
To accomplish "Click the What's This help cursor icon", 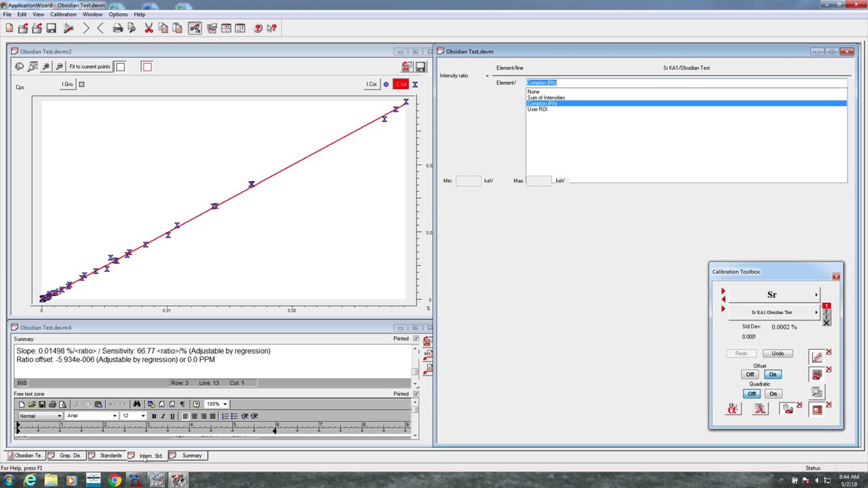I will [272, 28].
